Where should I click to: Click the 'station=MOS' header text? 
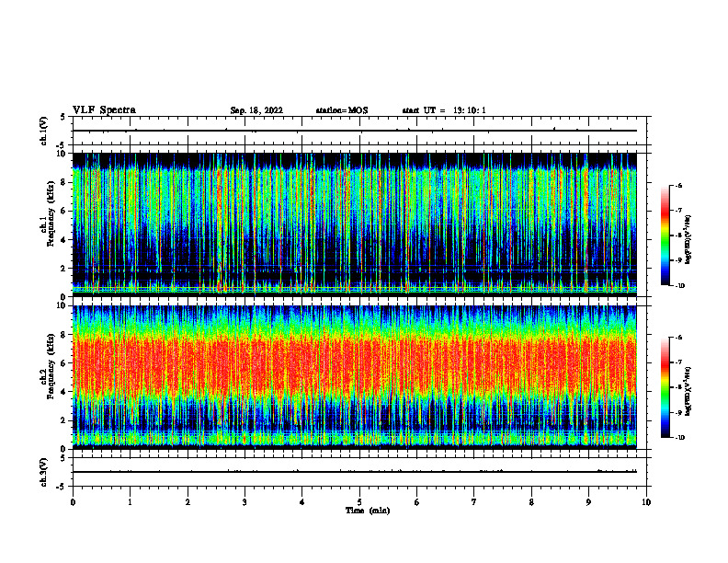[x=342, y=110]
